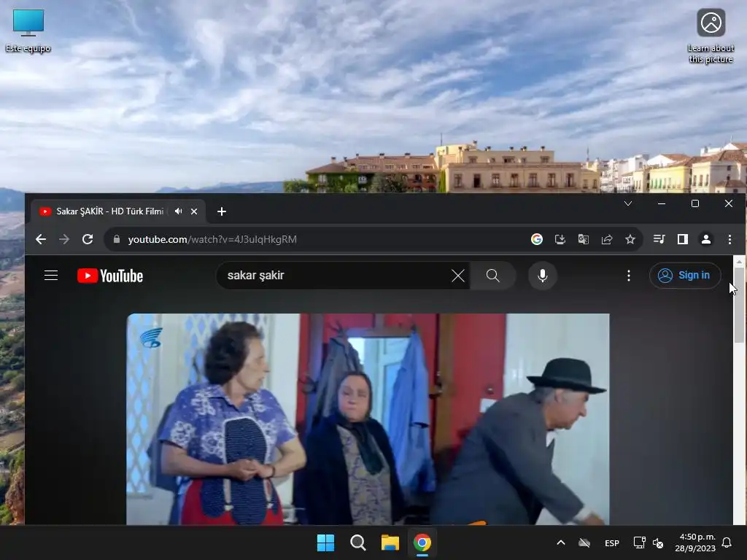The image size is (747, 560).
Task: Click Learn about this picture icon
Action: [711, 36]
